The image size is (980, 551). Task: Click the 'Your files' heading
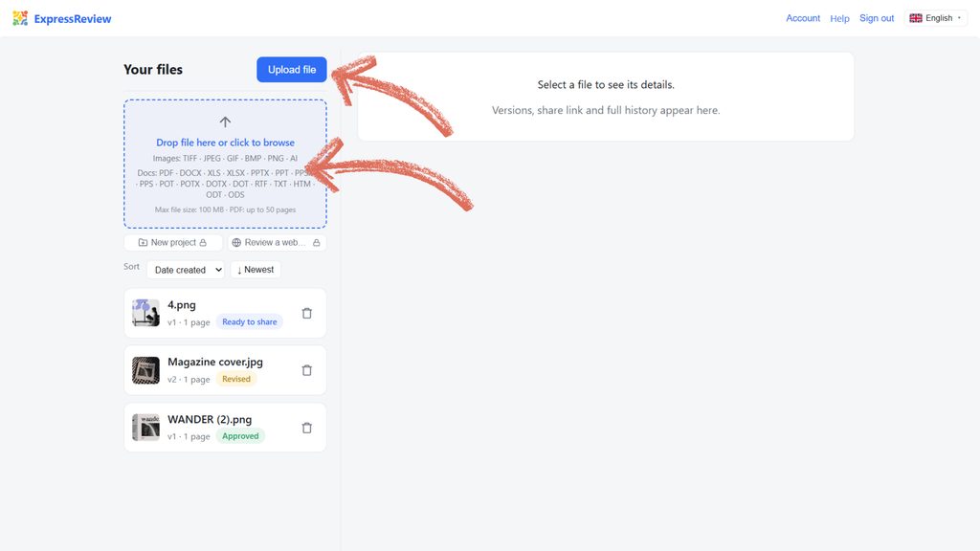153,69
